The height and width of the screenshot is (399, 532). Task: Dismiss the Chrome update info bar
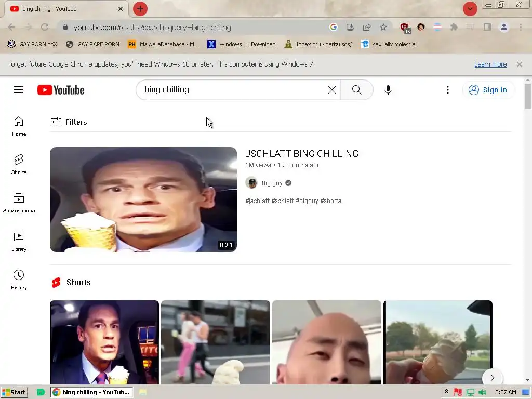(x=519, y=64)
